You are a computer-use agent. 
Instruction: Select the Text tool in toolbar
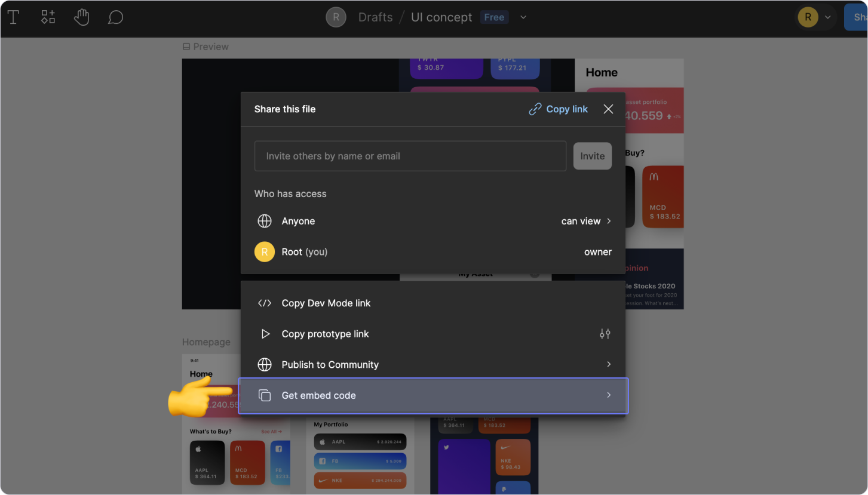(13, 17)
